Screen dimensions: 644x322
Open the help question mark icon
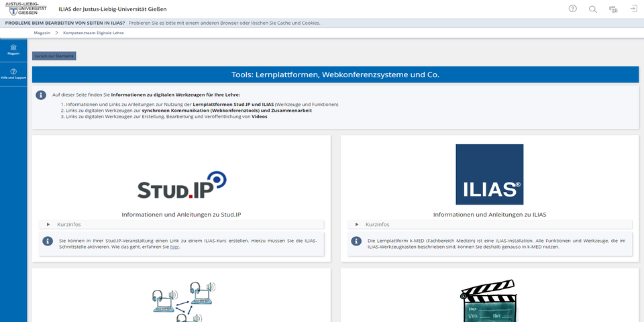[572, 9]
